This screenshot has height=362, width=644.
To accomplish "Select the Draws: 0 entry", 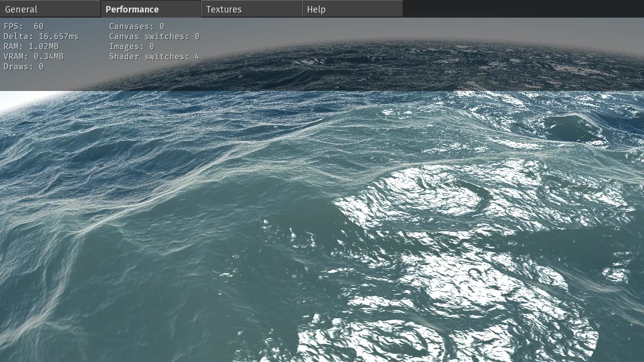I will 24,66.
